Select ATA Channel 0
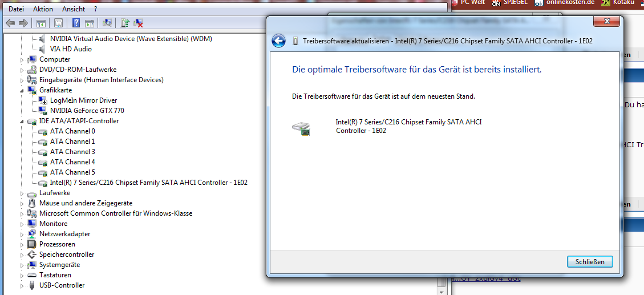This screenshot has width=644, height=295. click(72, 131)
